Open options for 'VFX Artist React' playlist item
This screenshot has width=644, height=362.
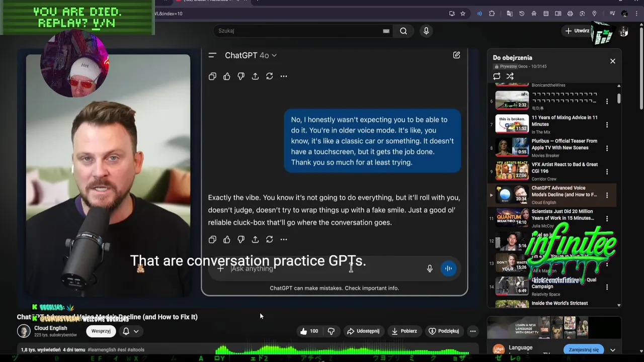607,171
